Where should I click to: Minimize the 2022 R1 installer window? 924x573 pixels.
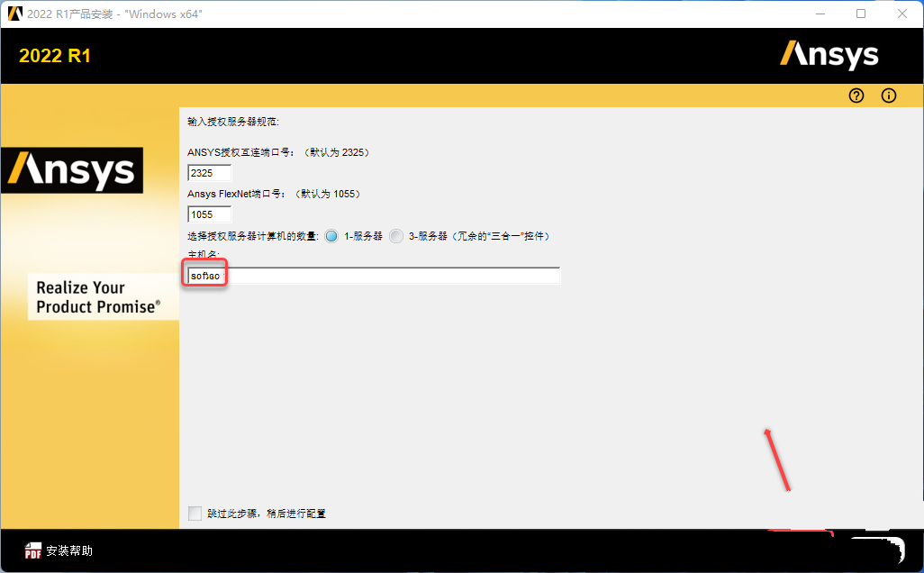[820, 14]
